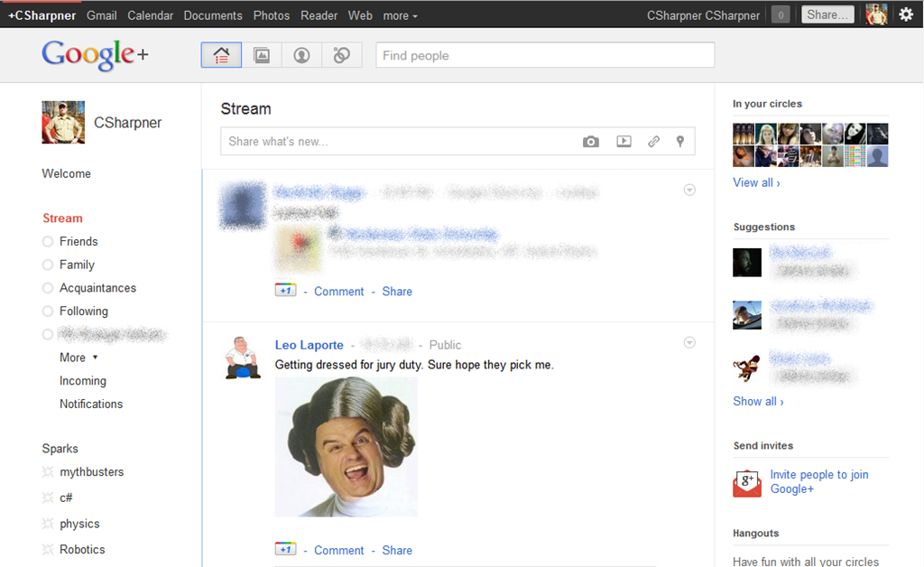The height and width of the screenshot is (567, 924).
Task: Open the Welcome page link
Action: click(66, 173)
